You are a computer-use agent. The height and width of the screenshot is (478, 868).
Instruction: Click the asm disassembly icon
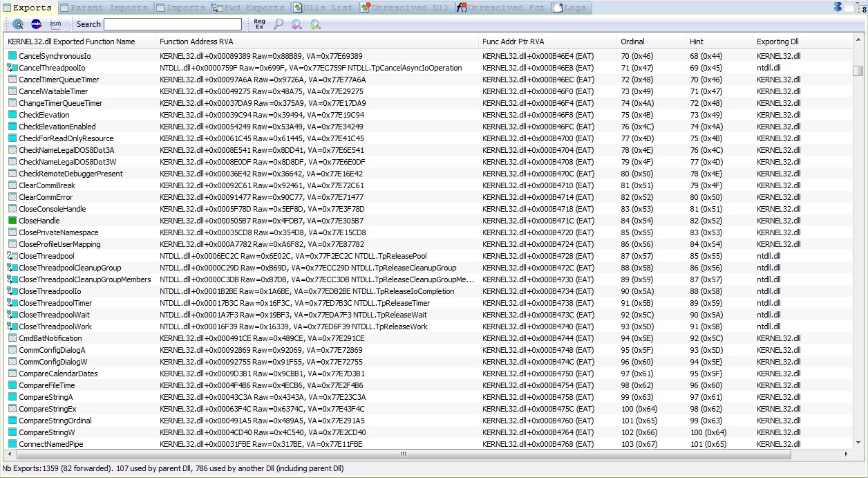[55, 24]
